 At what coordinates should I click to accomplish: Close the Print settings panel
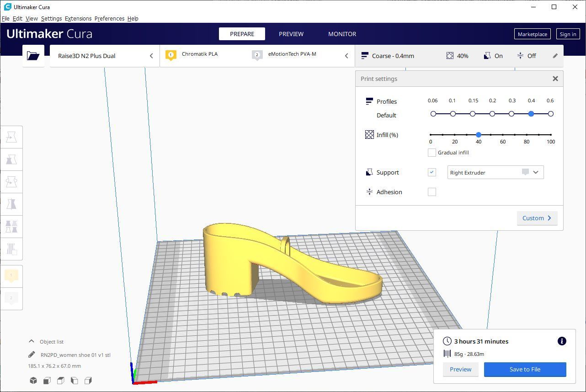(555, 79)
